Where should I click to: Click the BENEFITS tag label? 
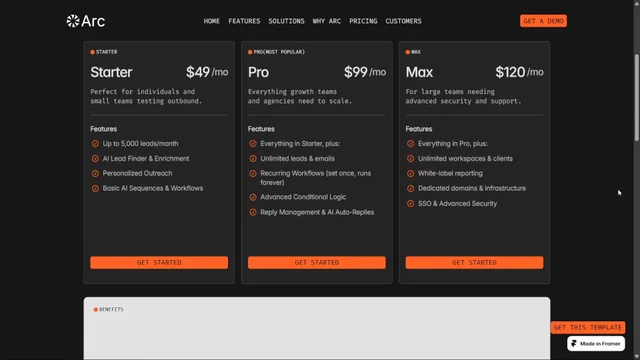[111, 309]
